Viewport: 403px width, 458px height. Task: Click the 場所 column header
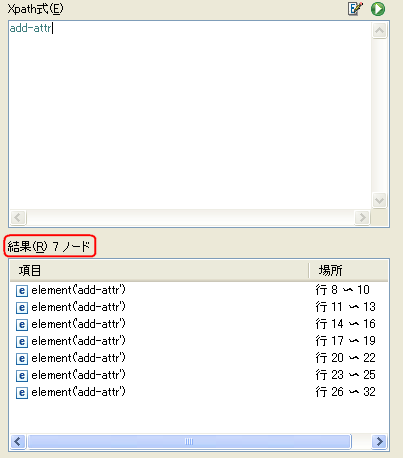click(x=349, y=270)
